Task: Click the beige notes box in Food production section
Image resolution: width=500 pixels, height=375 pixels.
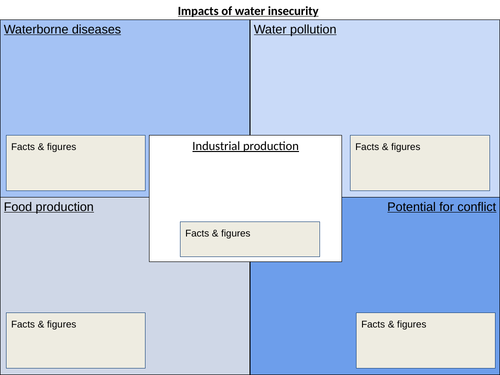Action: [x=76, y=340]
